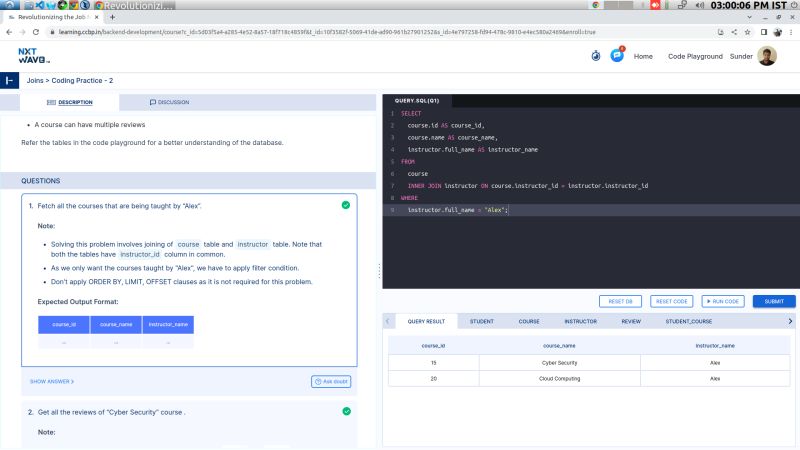800x450 pixels.
Task: Click the panel split divider handle
Action: point(380,270)
